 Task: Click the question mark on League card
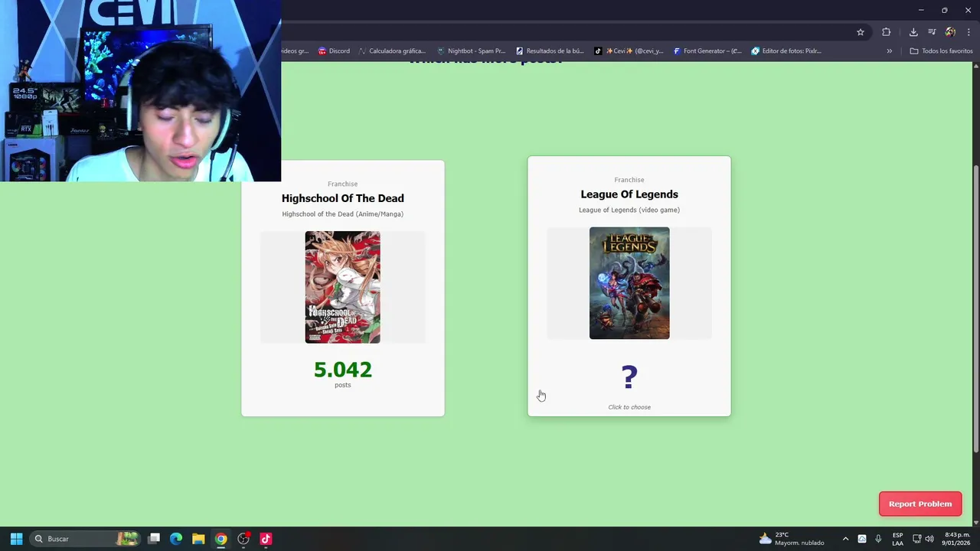[629, 377]
